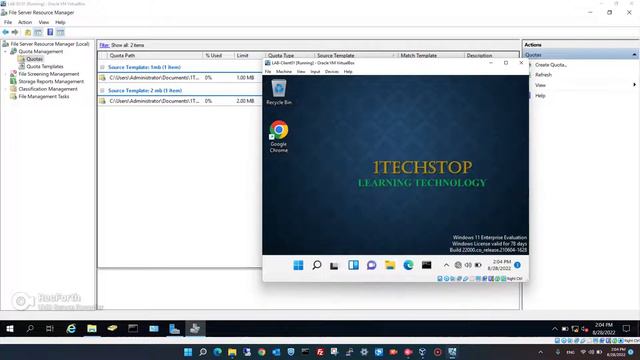Open Google Chrome on the host Windows taskbar
Image resolution: width=640 pixels, height=360 pixels.
pos(262,352)
